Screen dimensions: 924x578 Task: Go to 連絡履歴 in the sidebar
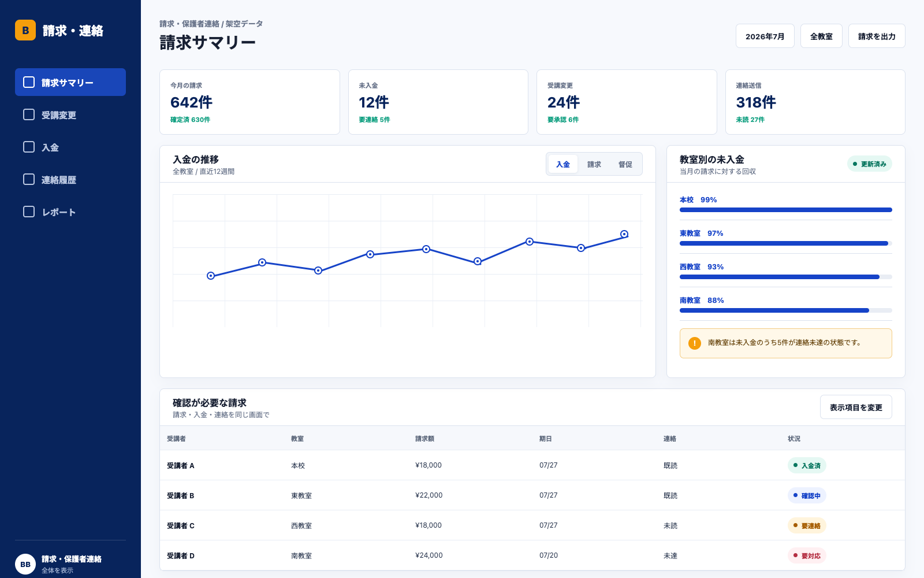[70, 179]
